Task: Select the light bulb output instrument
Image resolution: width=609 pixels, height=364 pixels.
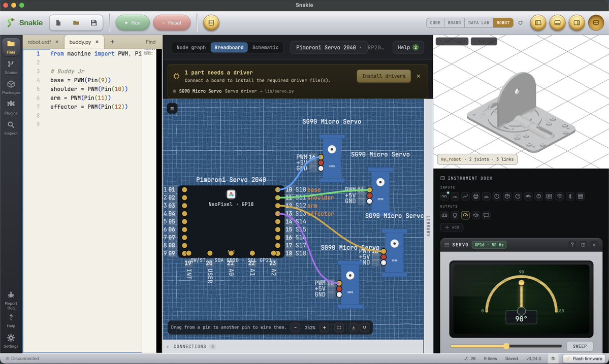Action: coord(455,215)
